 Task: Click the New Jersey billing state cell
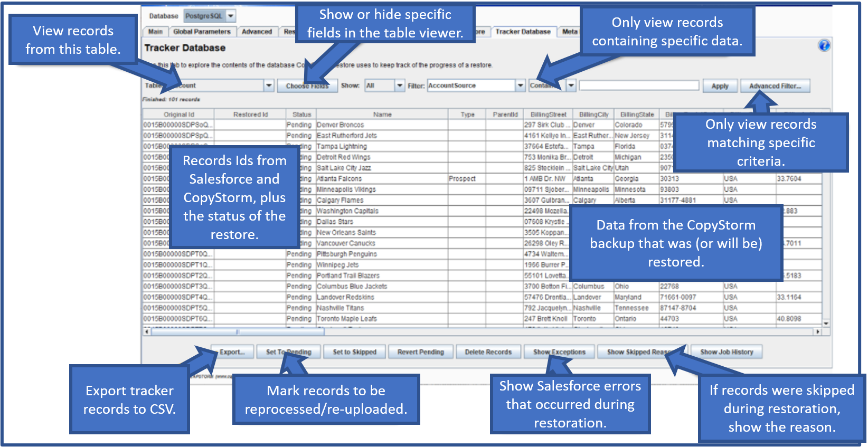pos(637,136)
